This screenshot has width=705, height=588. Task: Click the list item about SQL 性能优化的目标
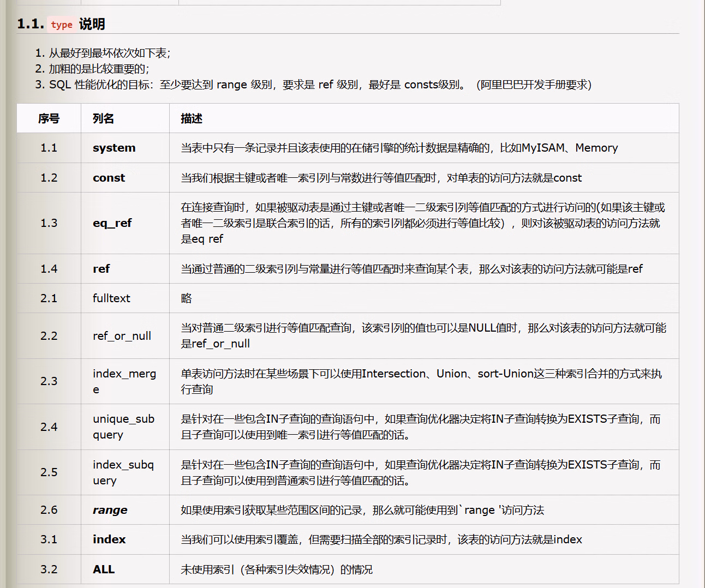click(320, 85)
